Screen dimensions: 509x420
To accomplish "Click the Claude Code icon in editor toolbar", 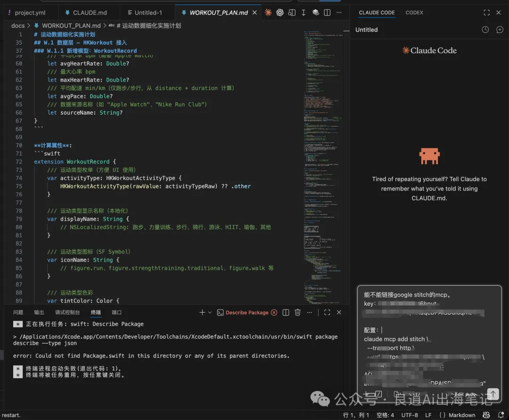I will (x=268, y=13).
